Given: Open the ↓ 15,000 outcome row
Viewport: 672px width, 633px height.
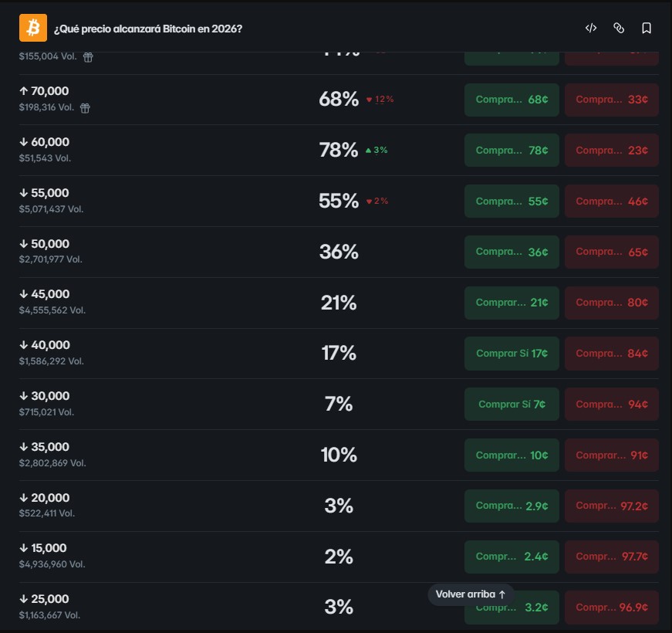Looking at the screenshot, I should [339, 557].
